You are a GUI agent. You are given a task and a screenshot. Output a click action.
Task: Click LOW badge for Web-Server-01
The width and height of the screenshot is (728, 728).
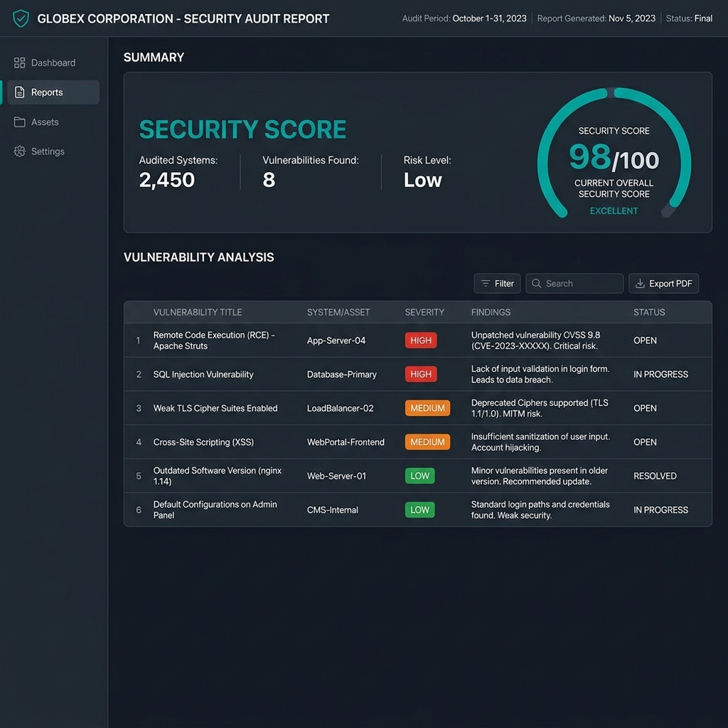(x=419, y=476)
